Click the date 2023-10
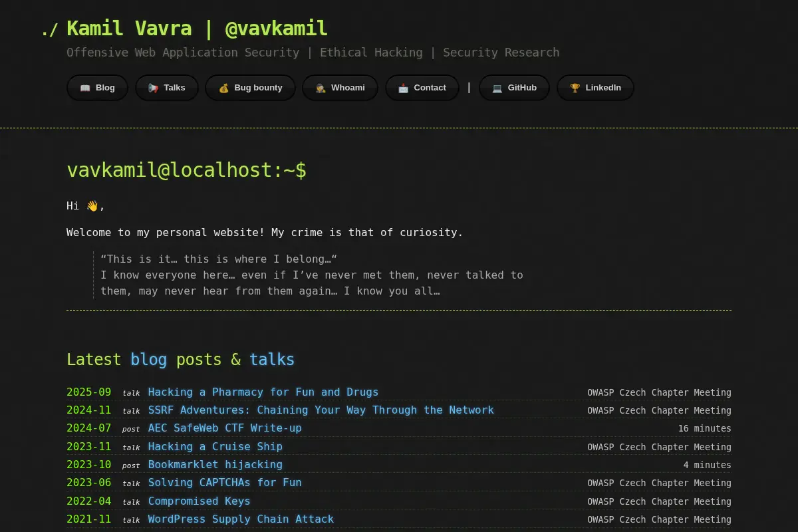Image resolution: width=798 pixels, height=532 pixels. [x=89, y=465]
